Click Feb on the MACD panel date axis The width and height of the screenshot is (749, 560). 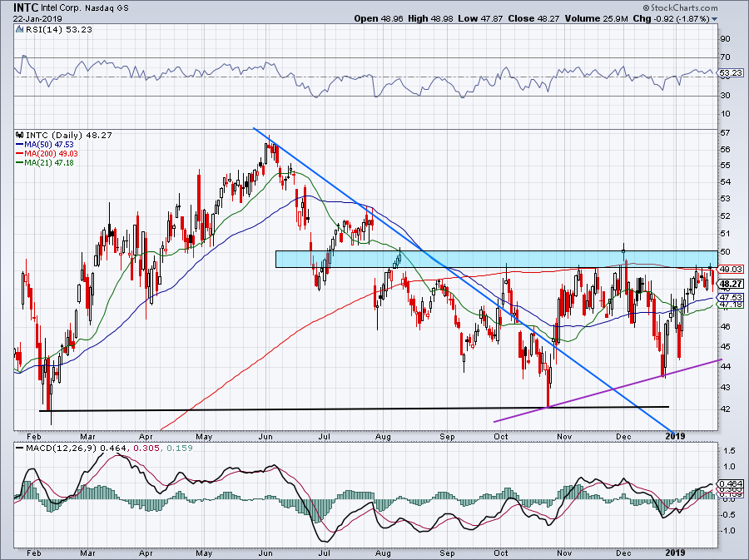[x=33, y=554]
